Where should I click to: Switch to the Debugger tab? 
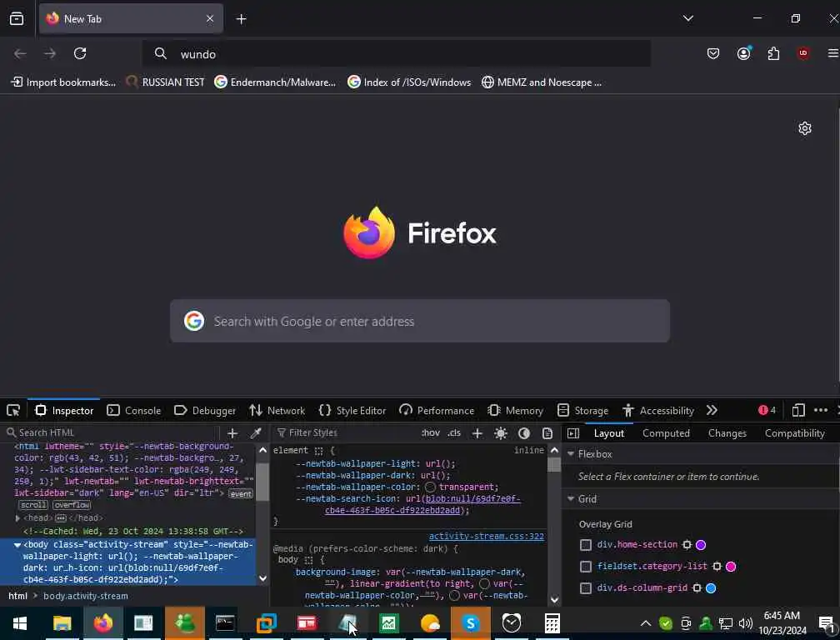[x=205, y=411]
